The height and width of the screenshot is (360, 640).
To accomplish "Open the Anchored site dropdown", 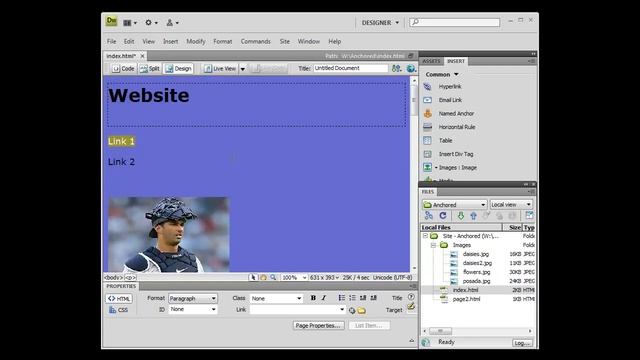I will click(454, 204).
